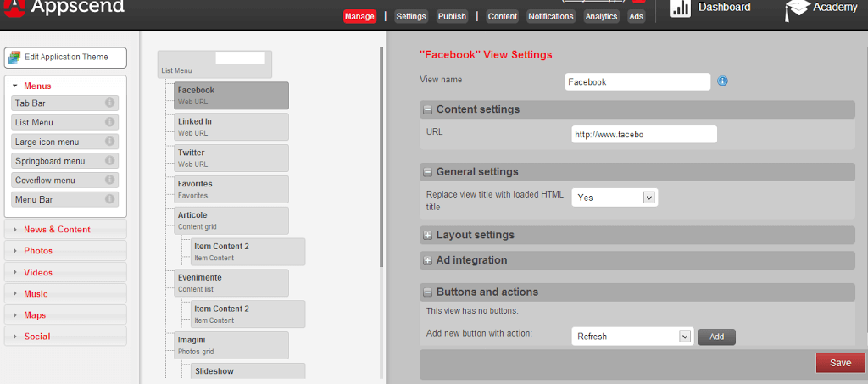The width and height of the screenshot is (868, 384).
Task: Open Replace view title Yes dropdown
Action: click(615, 198)
